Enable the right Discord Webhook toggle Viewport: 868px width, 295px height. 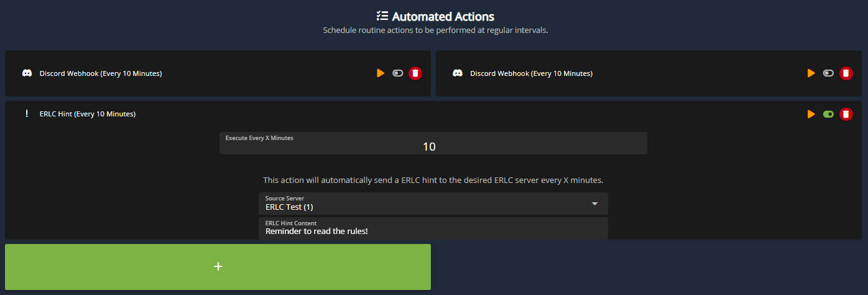(828, 73)
